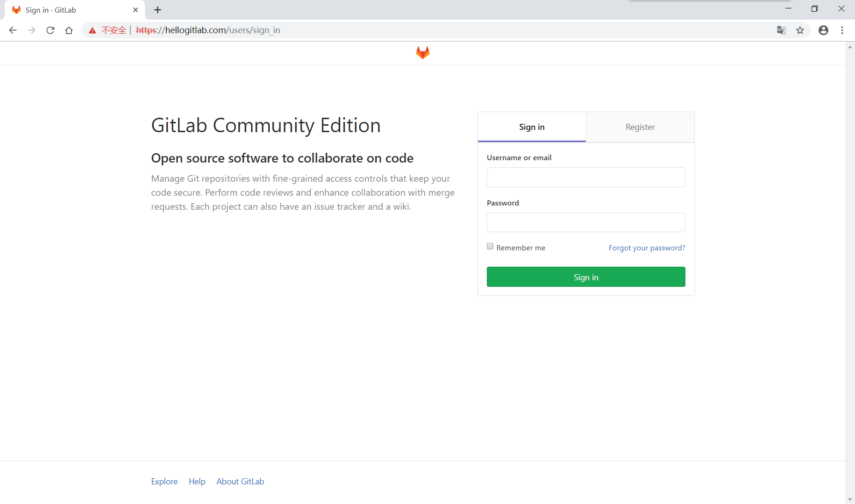The width and height of the screenshot is (855, 504).
Task: Open the Forgot your password link
Action: point(647,248)
